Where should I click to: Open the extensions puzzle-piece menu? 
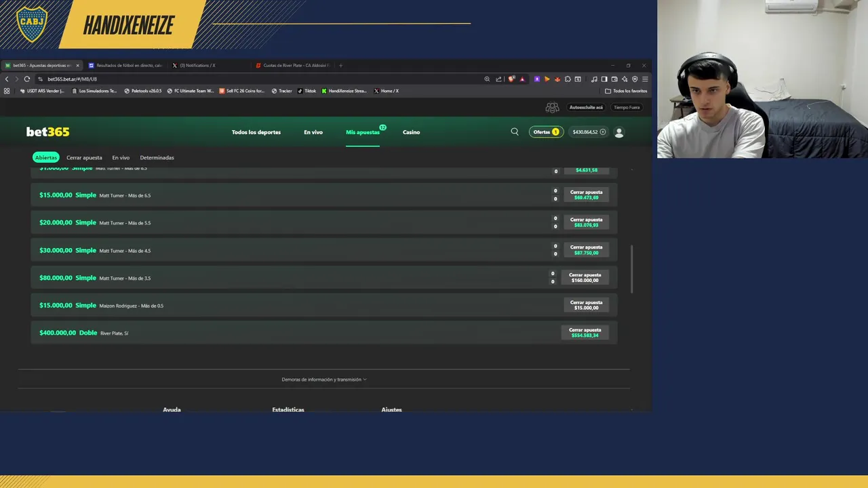tap(568, 79)
